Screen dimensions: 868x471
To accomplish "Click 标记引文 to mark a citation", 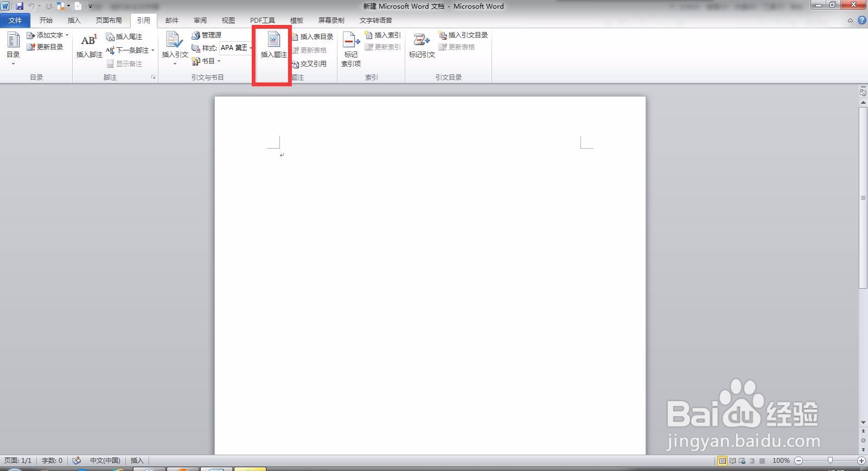I will point(422,46).
